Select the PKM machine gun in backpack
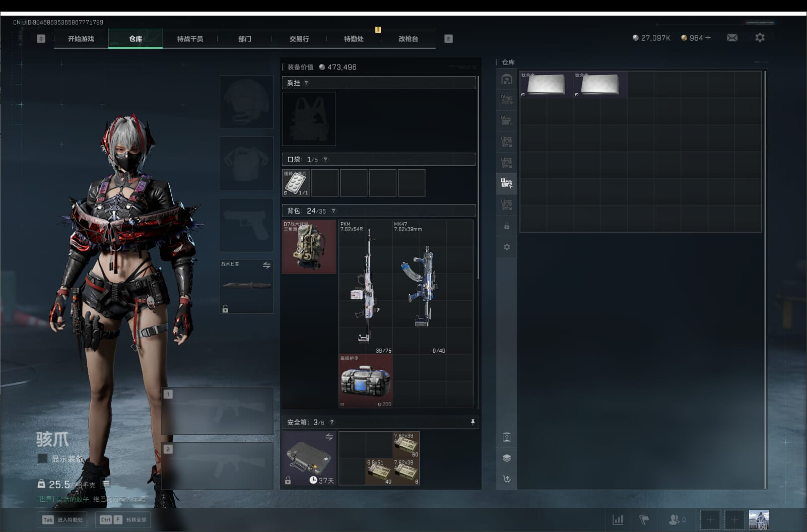Viewport: 807px width, 532px height. [366, 287]
